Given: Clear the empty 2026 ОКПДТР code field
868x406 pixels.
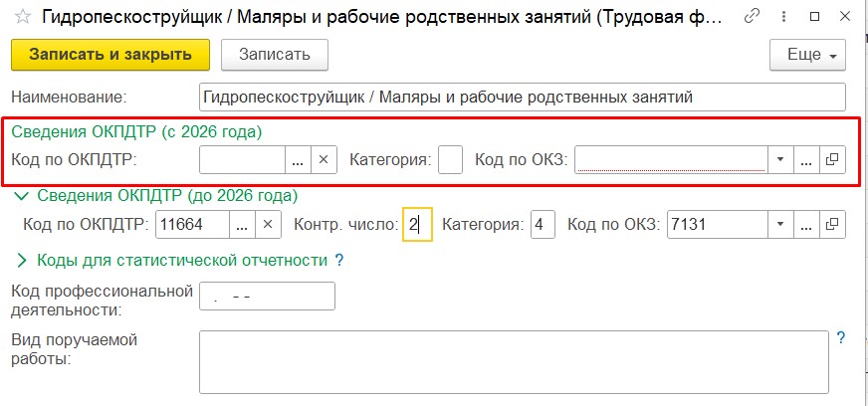Looking at the screenshot, I should click(325, 159).
